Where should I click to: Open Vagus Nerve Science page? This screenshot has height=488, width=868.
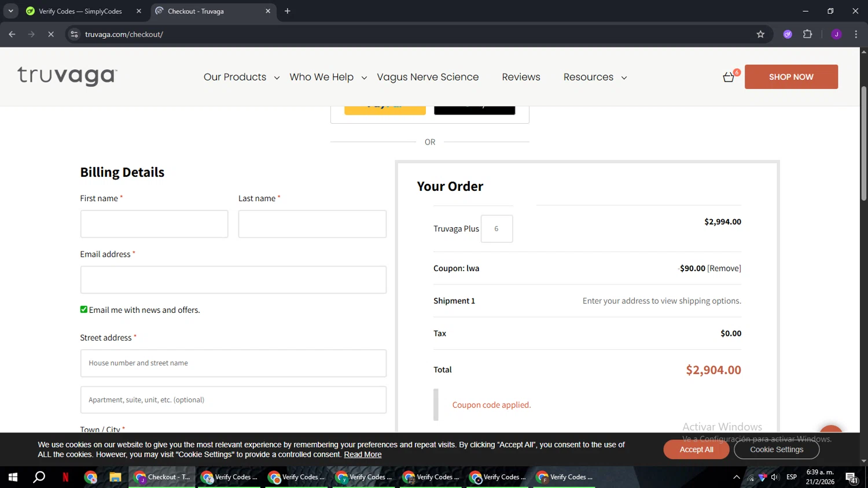pyautogui.click(x=428, y=77)
